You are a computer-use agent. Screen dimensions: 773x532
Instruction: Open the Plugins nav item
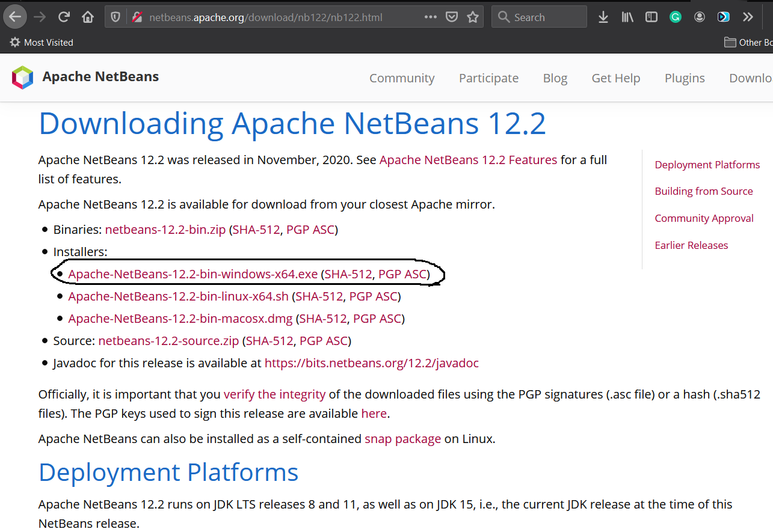[x=685, y=78]
